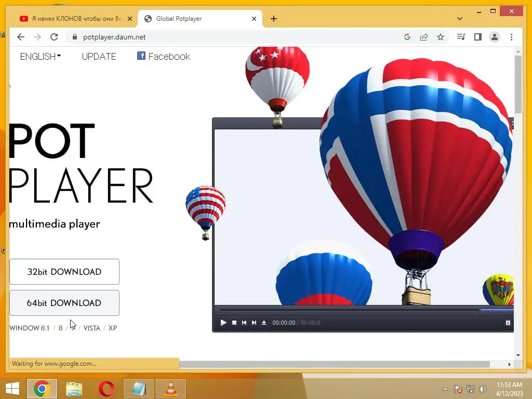532x399 pixels.
Task: Visit the Facebook link
Action: (164, 56)
